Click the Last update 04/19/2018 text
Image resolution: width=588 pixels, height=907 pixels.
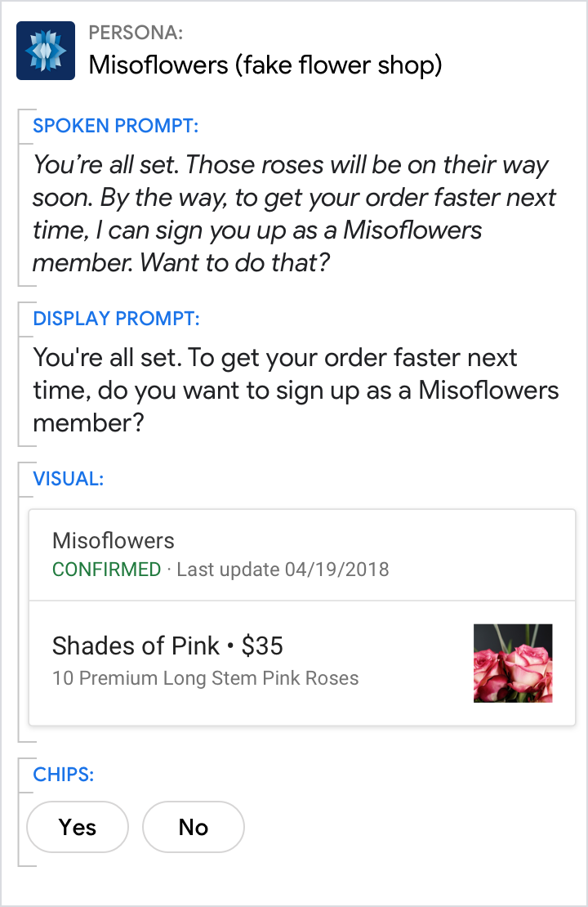pos(283,570)
